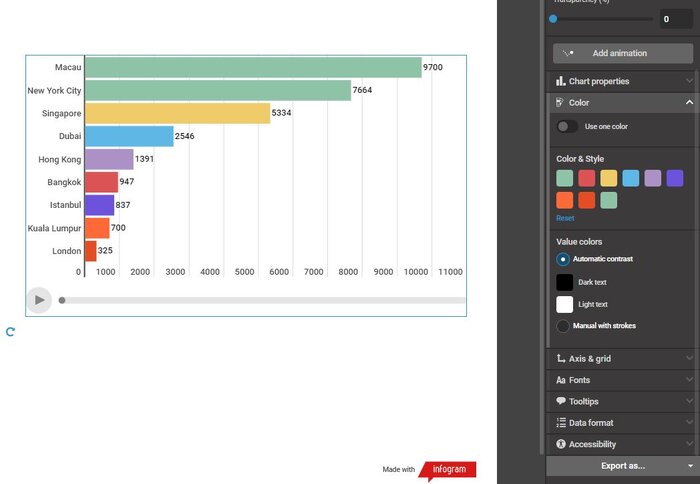Select Automatic contrast value color option
The image size is (700, 484).
point(564,259)
